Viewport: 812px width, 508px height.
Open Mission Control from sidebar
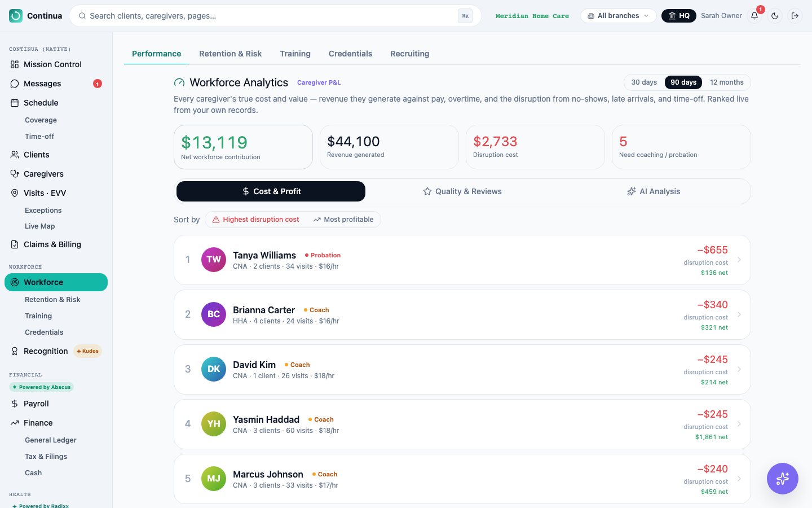(x=56, y=64)
